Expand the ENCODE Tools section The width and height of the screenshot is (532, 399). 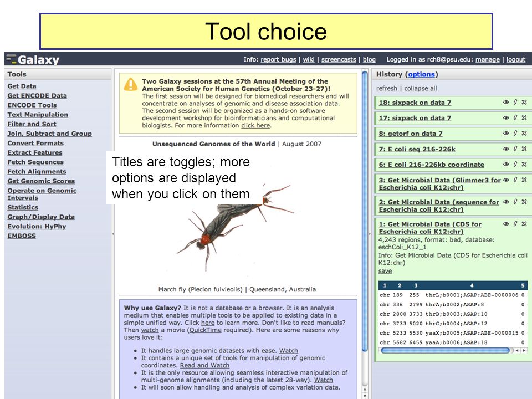(x=32, y=105)
